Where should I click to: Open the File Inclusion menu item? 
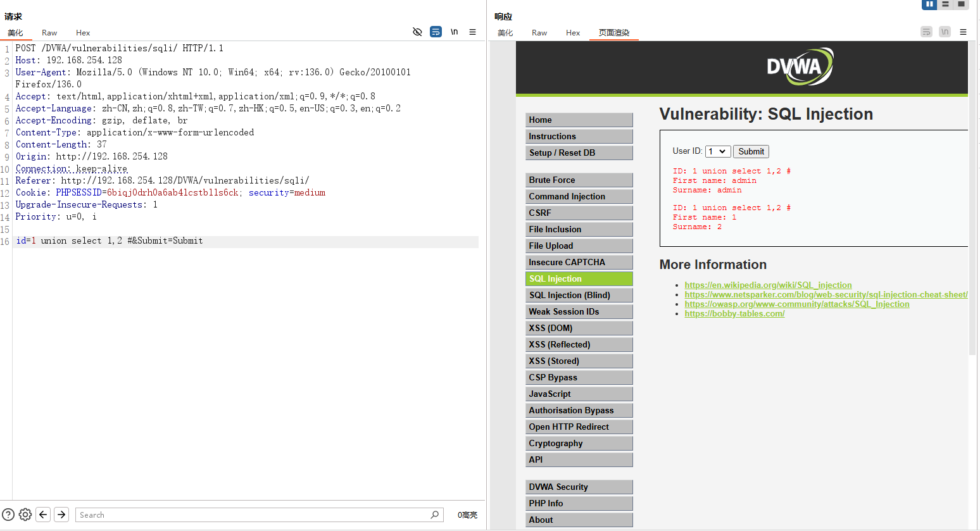pos(579,229)
